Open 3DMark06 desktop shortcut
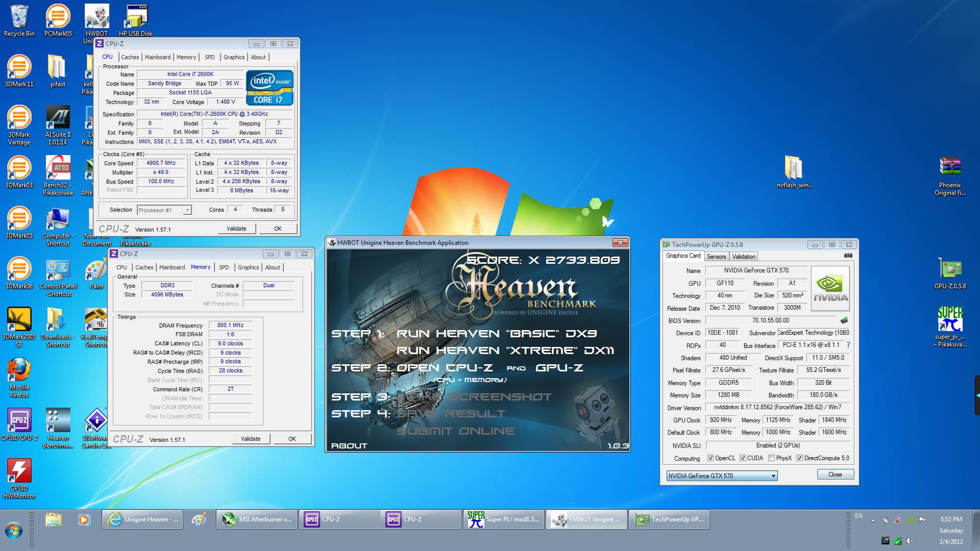Screen dimensions: 980x551 pyautogui.click(x=19, y=273)
